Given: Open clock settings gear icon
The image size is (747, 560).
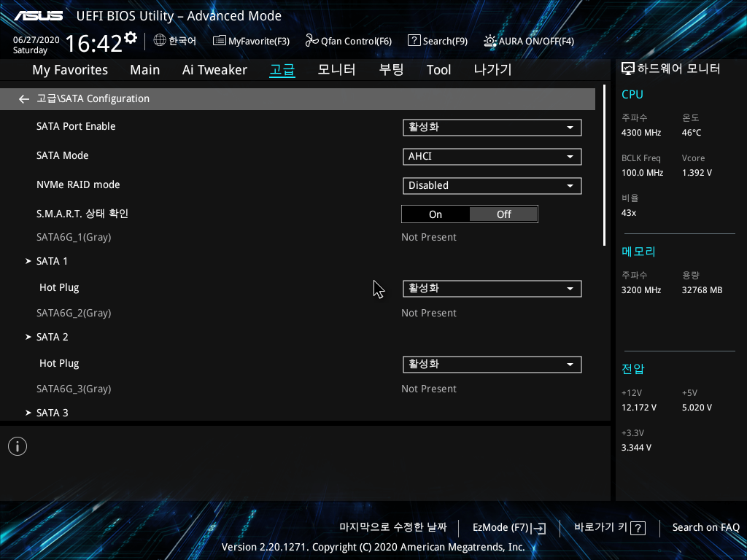Looking at the screenshot, I should [130, 38].
